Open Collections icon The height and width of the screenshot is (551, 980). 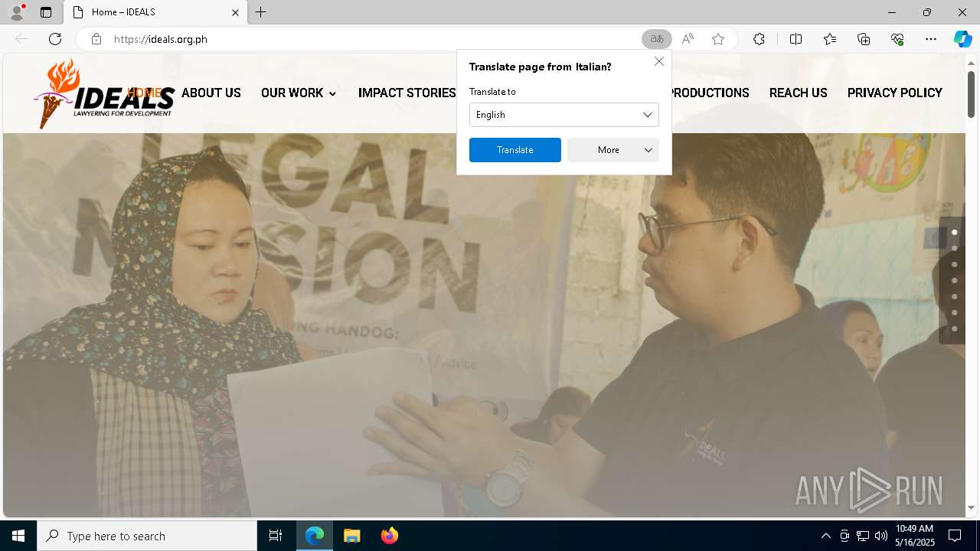pos(864,39)
